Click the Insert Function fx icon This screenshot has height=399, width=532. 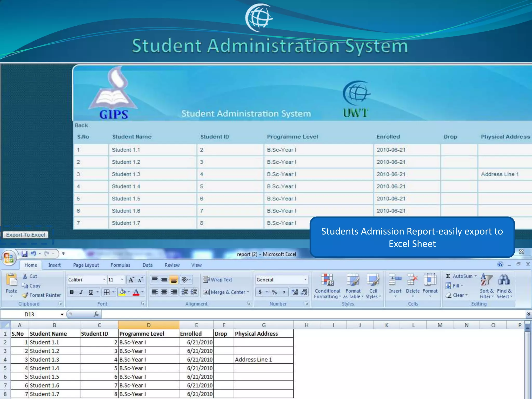pyautogui.click(x=96, y=314)
